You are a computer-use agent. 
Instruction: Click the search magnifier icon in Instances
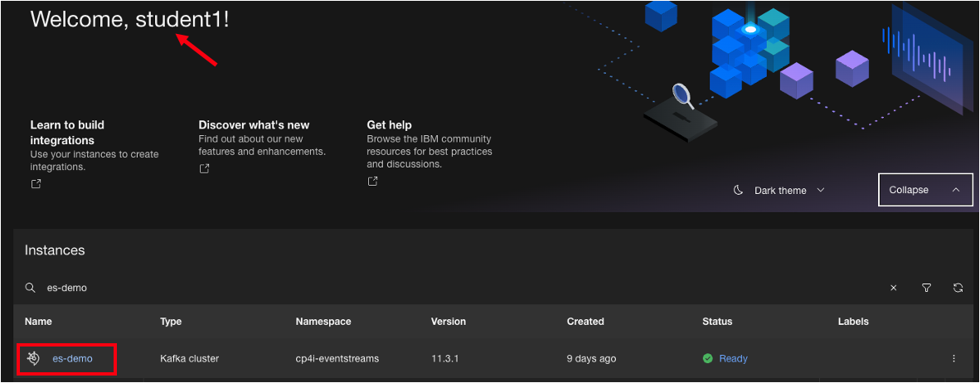point(31,288)
